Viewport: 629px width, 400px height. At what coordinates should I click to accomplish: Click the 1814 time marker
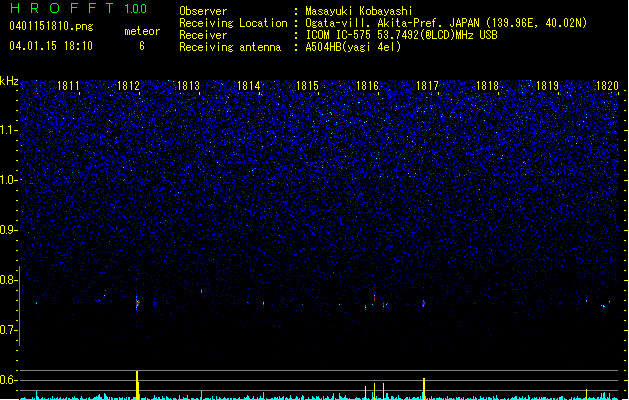click(x=248, y=86)
